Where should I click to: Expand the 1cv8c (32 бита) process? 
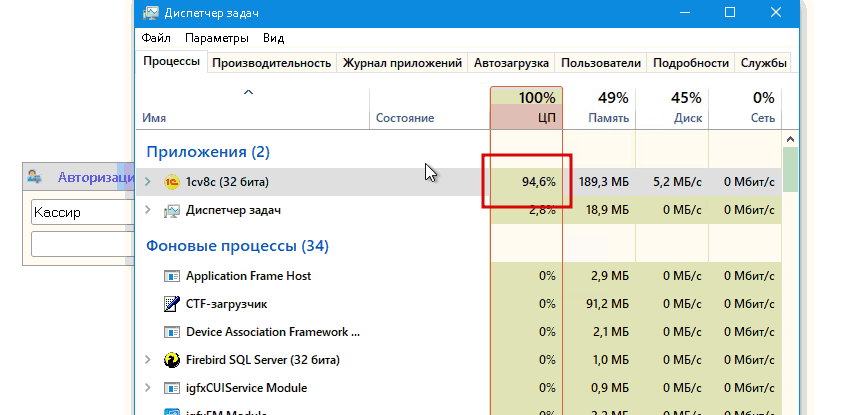point(148,182)
